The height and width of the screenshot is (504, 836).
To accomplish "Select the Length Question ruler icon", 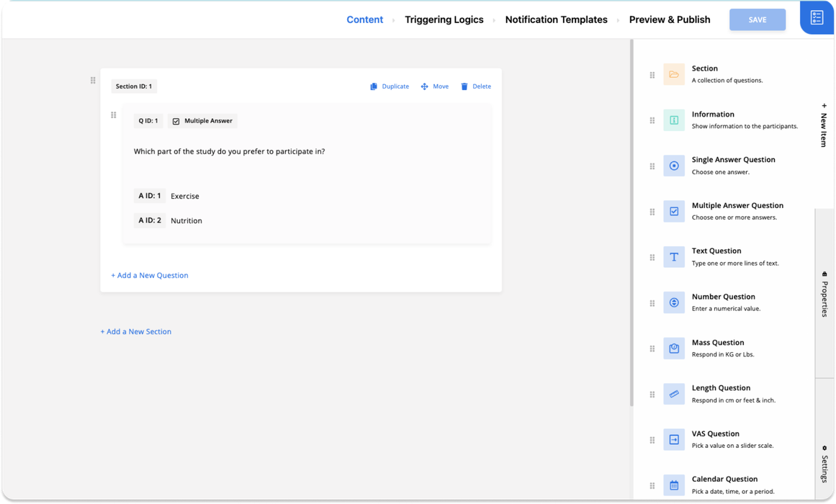I will [674, 394].
